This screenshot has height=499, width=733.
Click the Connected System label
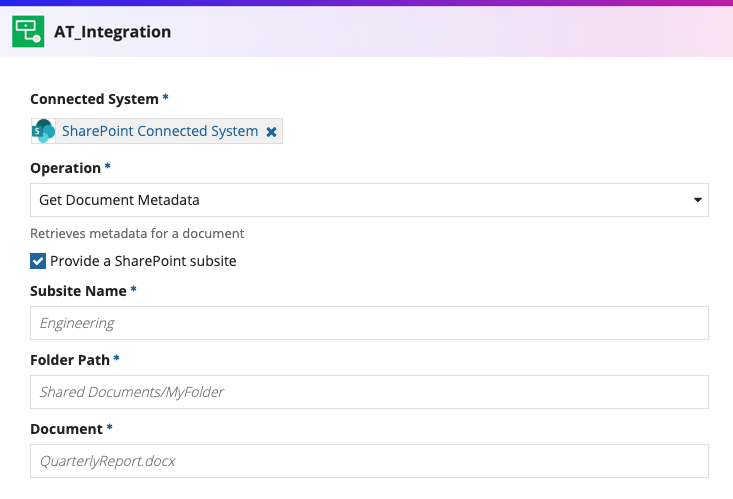click(94, 99)
